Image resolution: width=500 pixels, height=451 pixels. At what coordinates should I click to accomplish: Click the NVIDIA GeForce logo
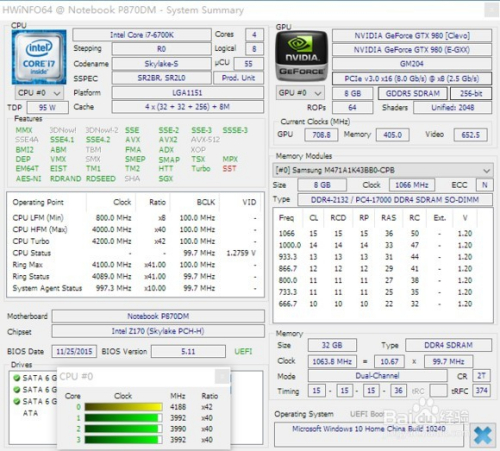click(x=301, y=56)
